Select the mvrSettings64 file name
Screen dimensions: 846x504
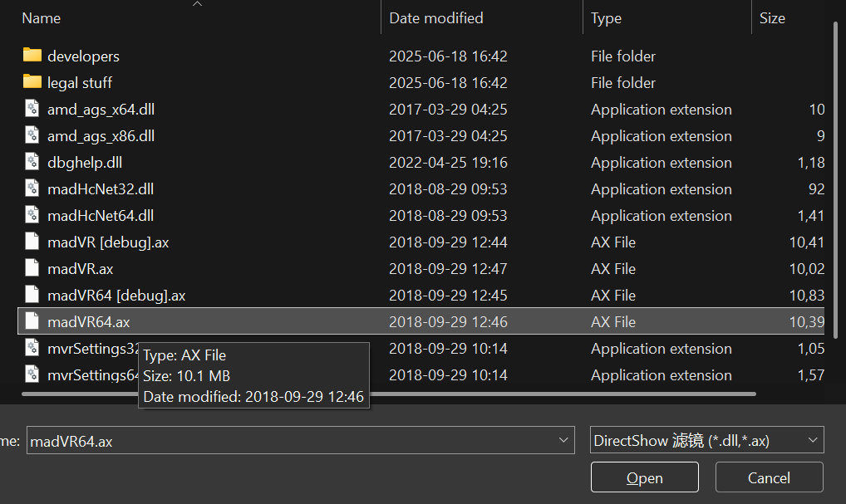click(x=93, y=374)
